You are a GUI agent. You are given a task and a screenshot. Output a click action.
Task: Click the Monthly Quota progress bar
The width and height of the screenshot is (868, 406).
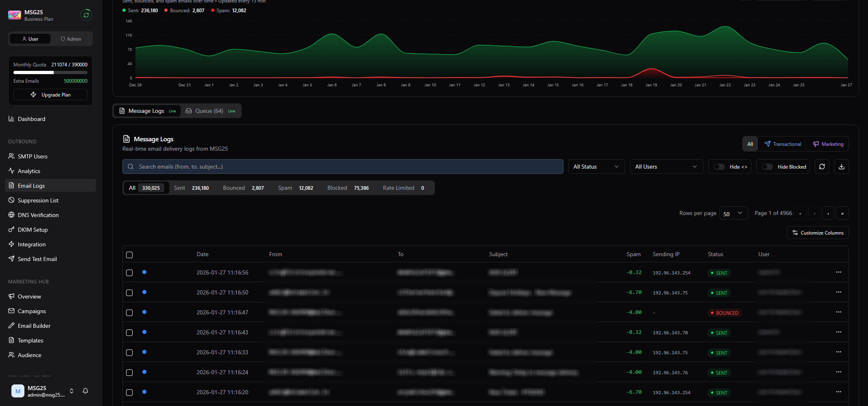50,72
